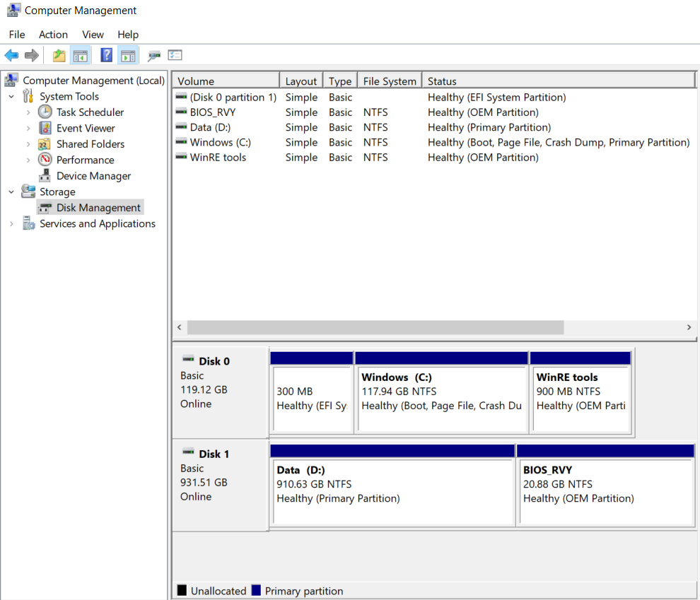Select the Windows (C:) partition block
This screenshot has height=600, width=700.
click(441, 392)
